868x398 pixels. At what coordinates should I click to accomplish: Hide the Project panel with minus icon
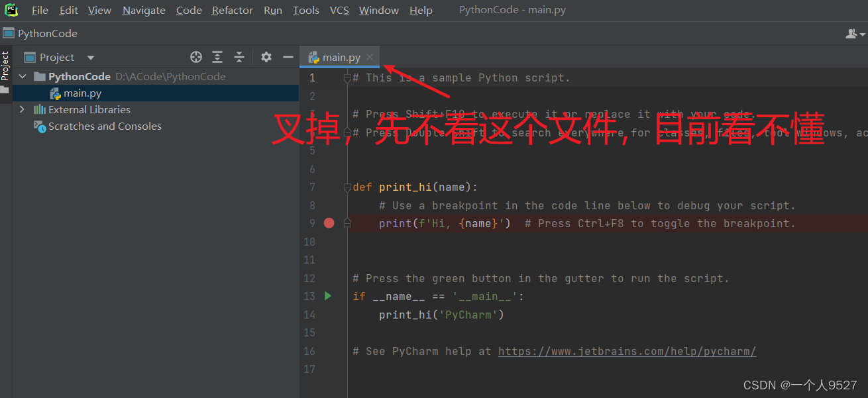pos(288,57)
